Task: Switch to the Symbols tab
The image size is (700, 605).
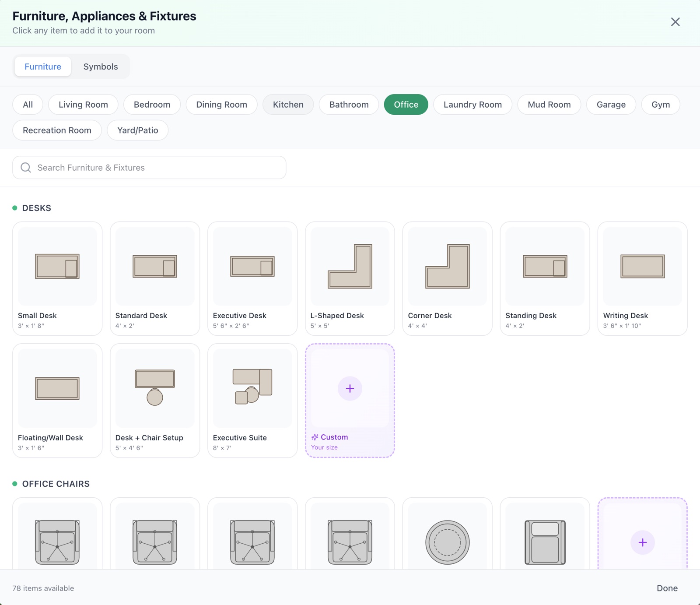Action: (101, 67)
